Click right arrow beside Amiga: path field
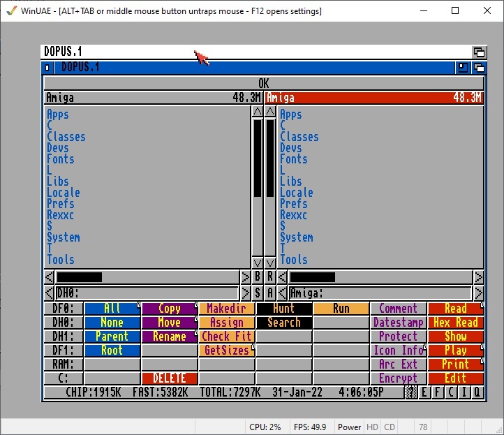The width and height of the screenshot is (504, 435). point(478,293)
